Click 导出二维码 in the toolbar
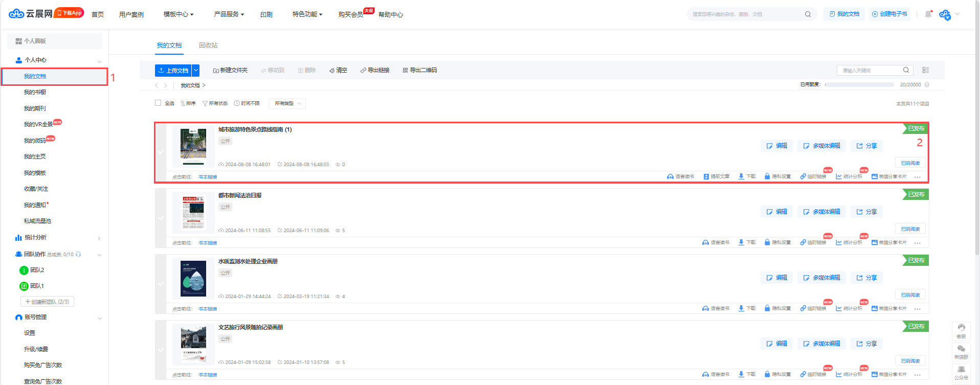The height and width of the screenshot is (385, 980). click(419, 70)
